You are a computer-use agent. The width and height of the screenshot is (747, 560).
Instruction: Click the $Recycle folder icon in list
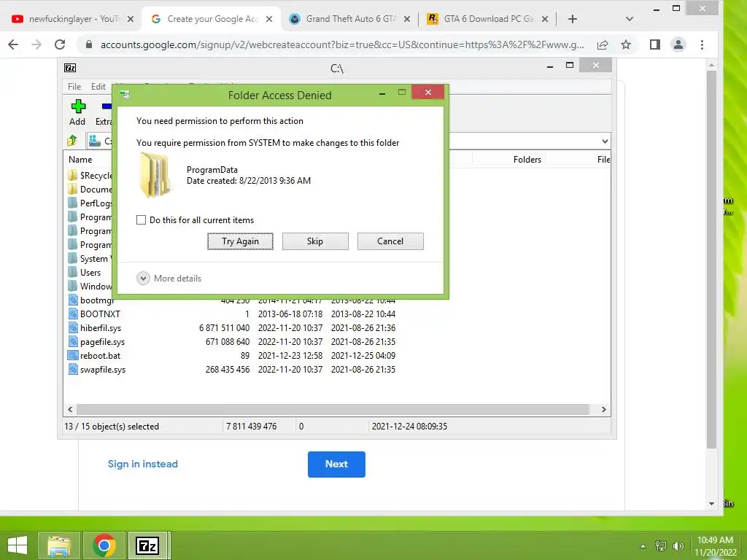point(72,175)
